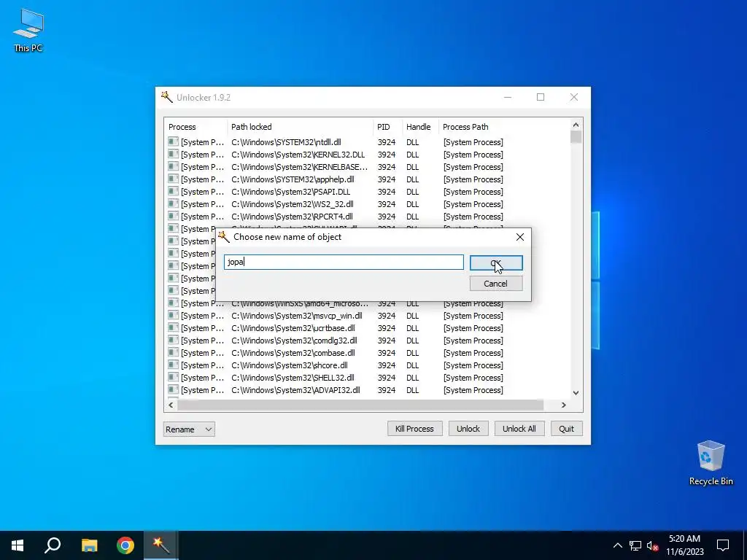The width and height of the screenshot is (747, 560).
Task: Sort list by Process column header
Action: point(196,127)
